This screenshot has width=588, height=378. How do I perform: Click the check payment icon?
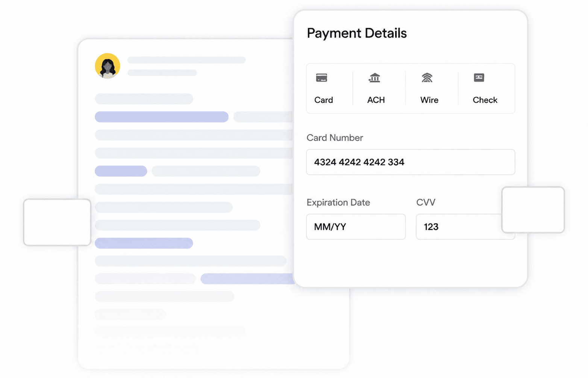coord(479,78)
